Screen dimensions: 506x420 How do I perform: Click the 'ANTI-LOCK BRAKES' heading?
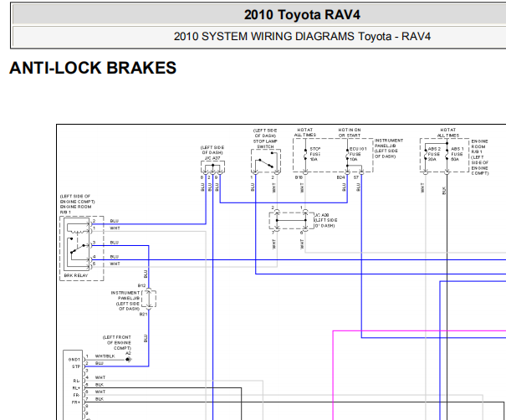click(x=93, y=68)
